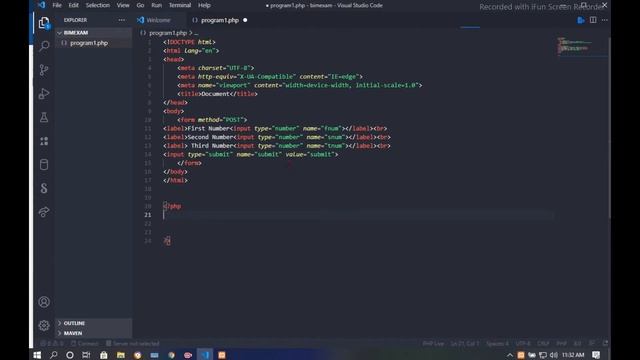This screenshot has height=360, width=640.
Task: Open editor More Actions ellipsis
Action: point(604,20)
